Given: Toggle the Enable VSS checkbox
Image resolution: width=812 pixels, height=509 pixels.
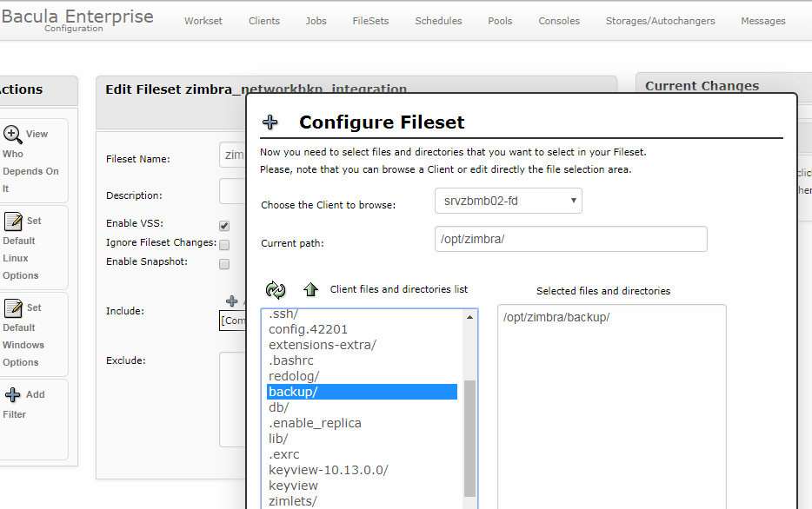Looking at the screenshot, I should (x=224, y=226).
